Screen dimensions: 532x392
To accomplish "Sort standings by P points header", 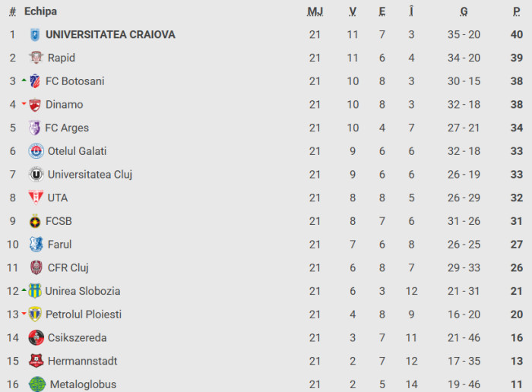I will (517, 11).
